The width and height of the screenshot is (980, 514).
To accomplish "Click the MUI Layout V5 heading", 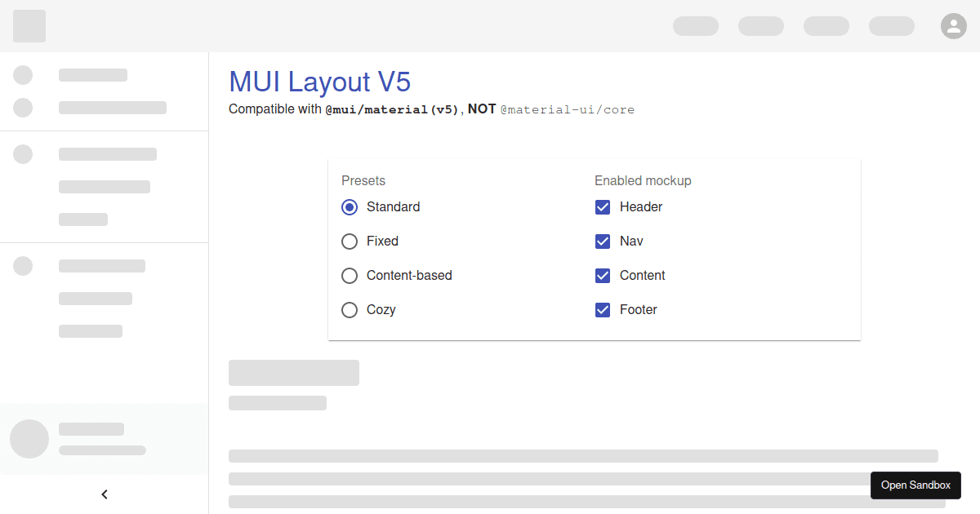I will click(319, 82).
